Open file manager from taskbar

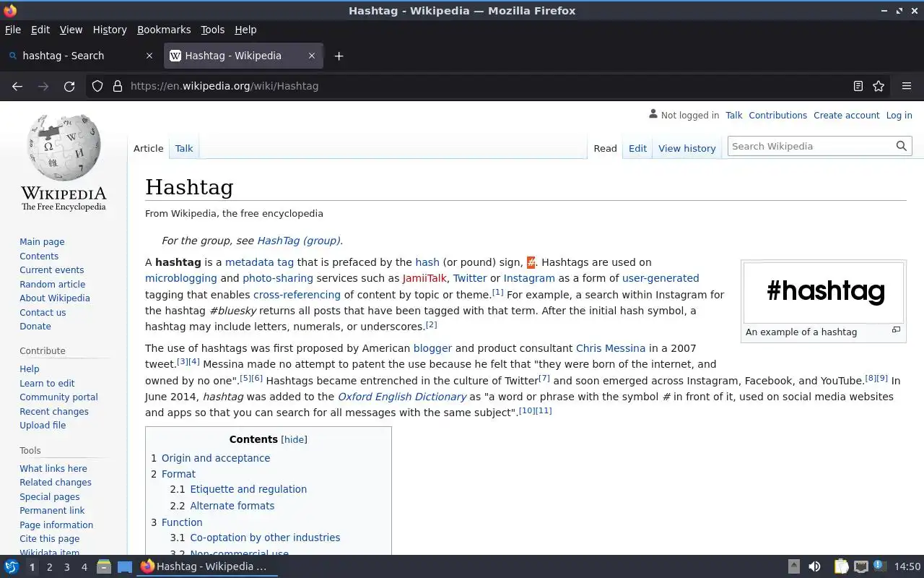pyautogui.click(x=104, y=567)
